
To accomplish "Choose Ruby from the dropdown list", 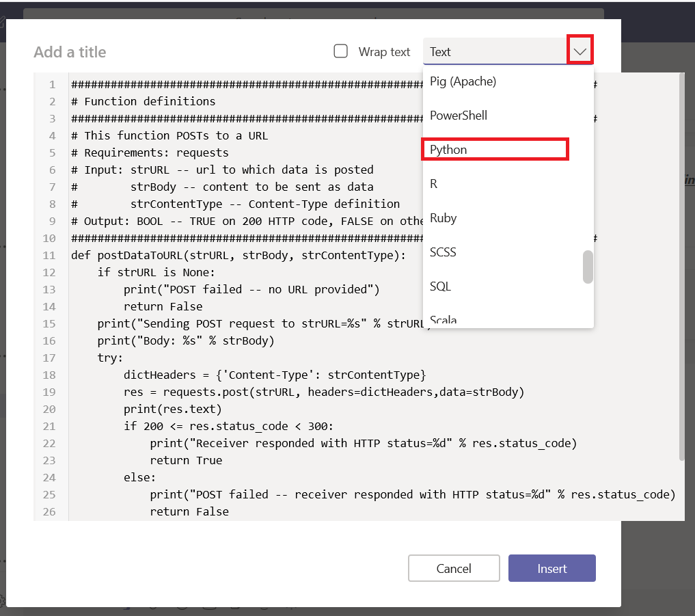I will click(x=443, y=218).
